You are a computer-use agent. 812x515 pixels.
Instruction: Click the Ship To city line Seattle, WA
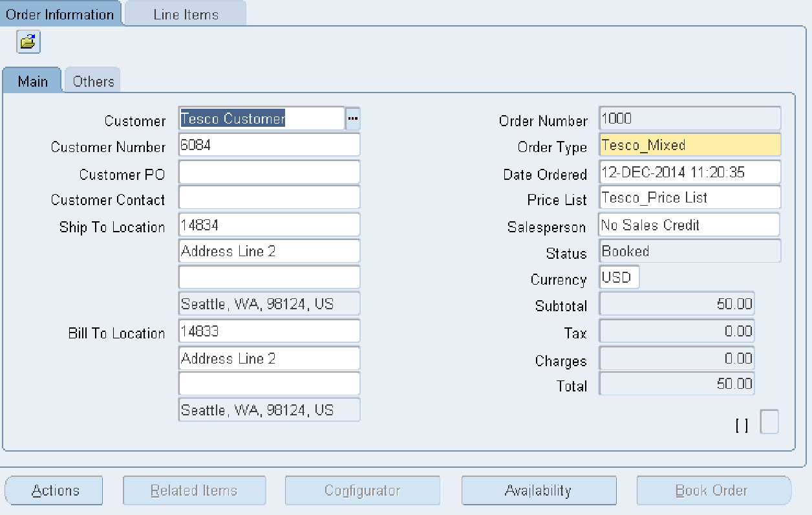[x=269, y=304]
